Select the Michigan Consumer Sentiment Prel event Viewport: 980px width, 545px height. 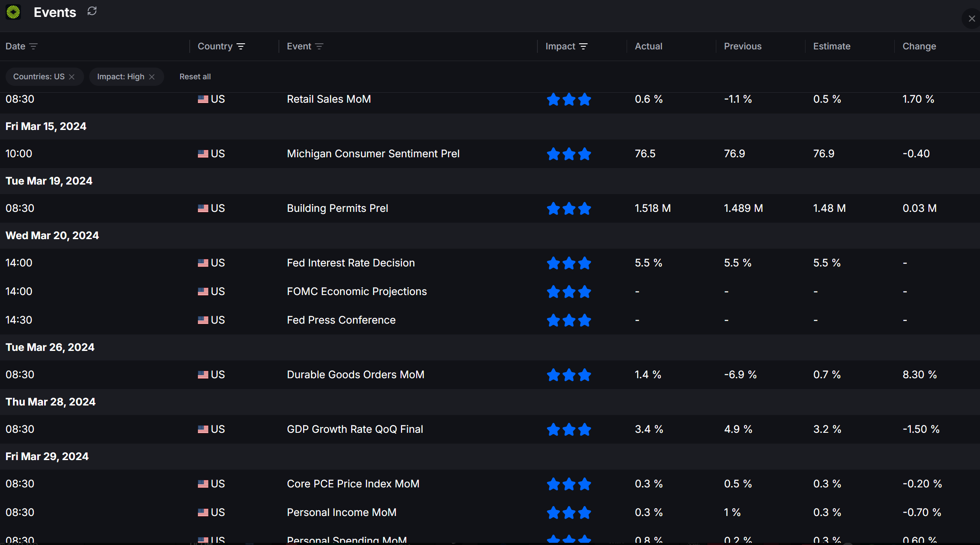[x=373, y=154]
